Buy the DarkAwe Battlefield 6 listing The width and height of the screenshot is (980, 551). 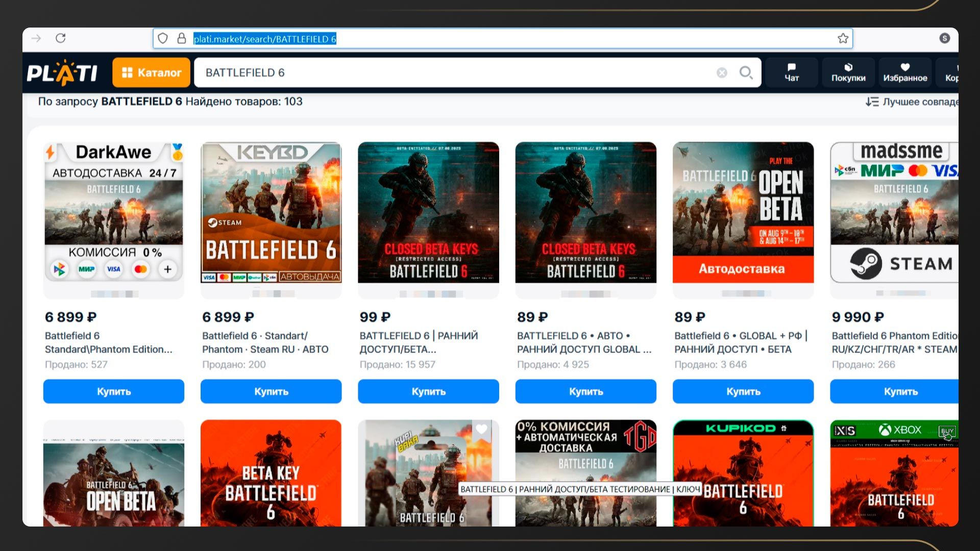(113, 391)
